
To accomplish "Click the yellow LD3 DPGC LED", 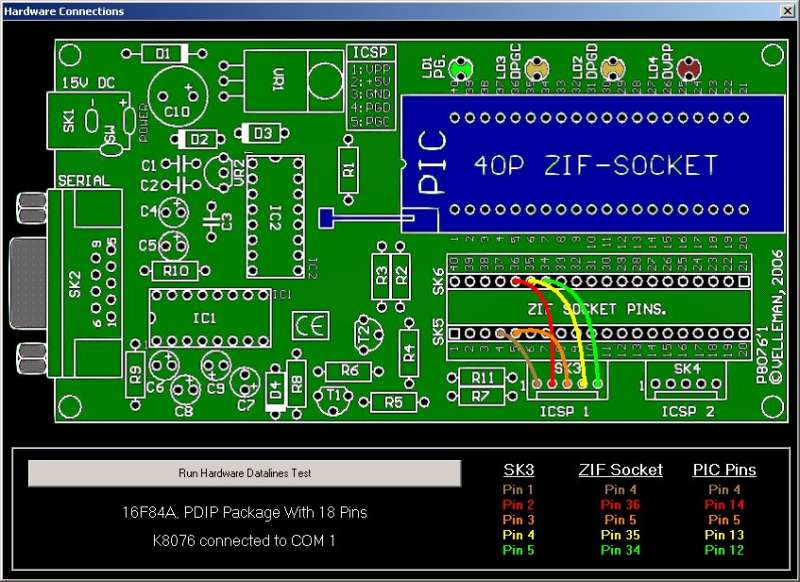I will pos(537,69).
